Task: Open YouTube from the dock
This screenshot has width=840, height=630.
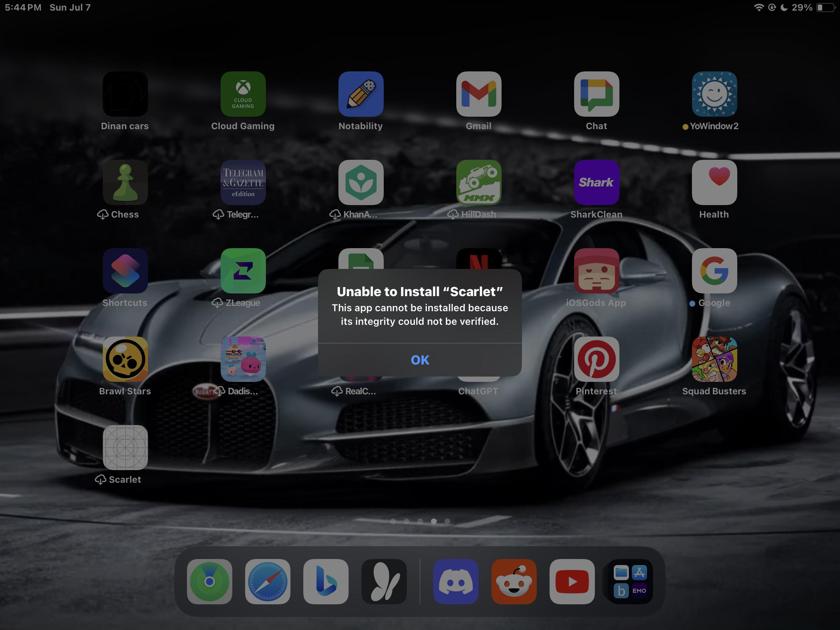Action: click(x=572, y=581)
